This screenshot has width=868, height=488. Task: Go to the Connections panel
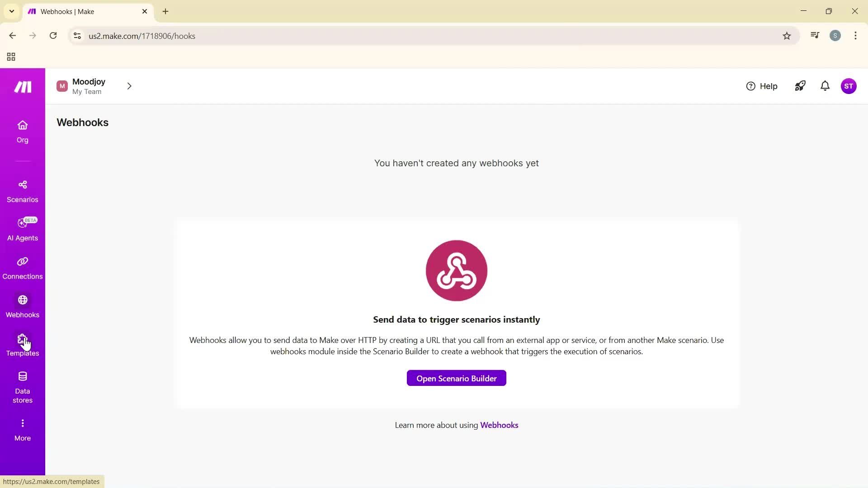point(22,267)
